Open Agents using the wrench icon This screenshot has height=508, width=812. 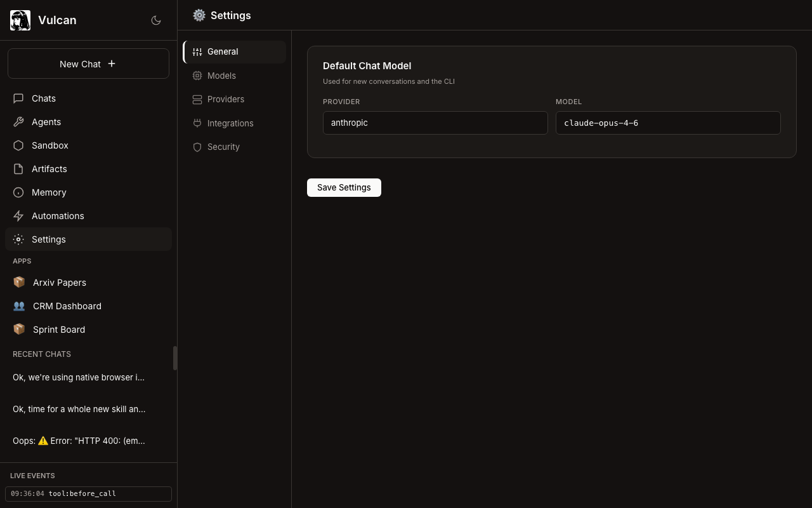point(18,122)
